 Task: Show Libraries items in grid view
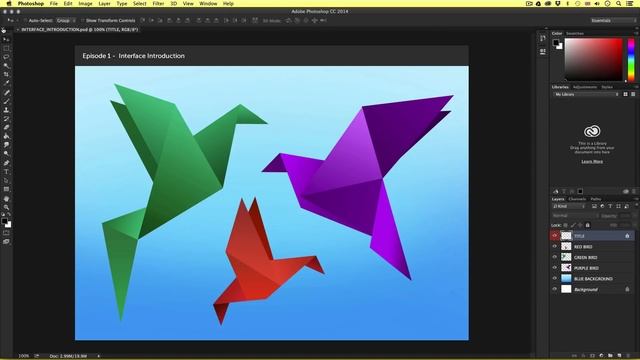625,94
